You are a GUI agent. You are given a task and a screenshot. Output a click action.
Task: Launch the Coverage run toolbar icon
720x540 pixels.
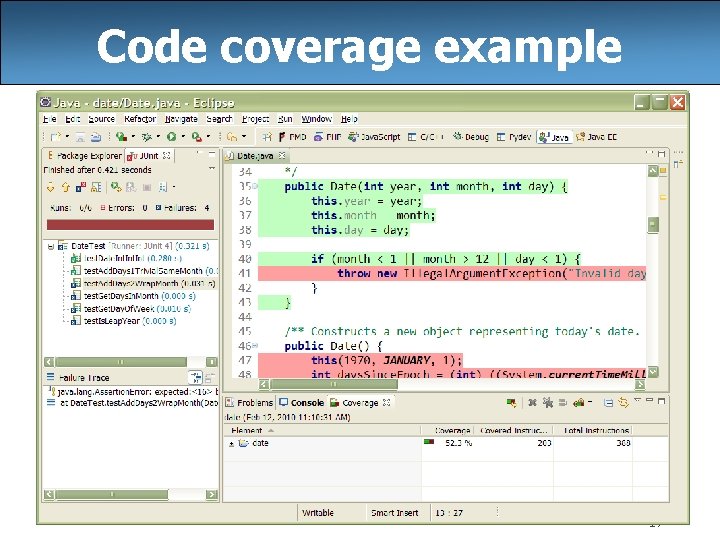[121, 136]
